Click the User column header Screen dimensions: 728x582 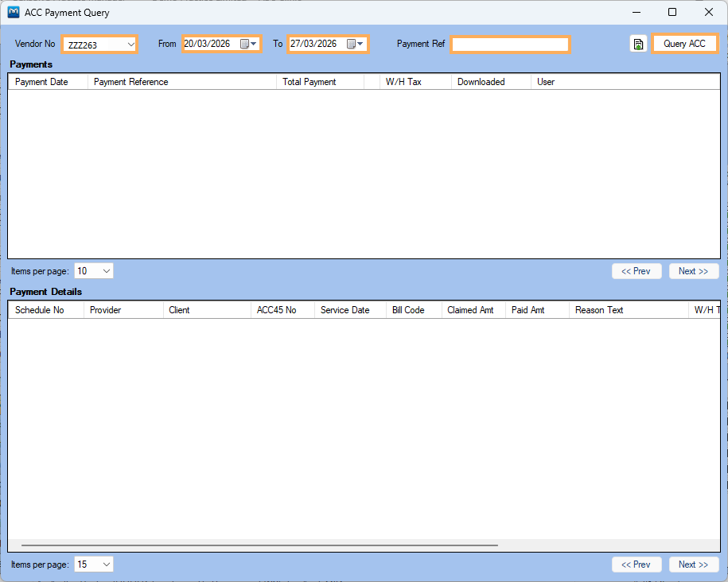pyautogui.click(x=625, y=82)
